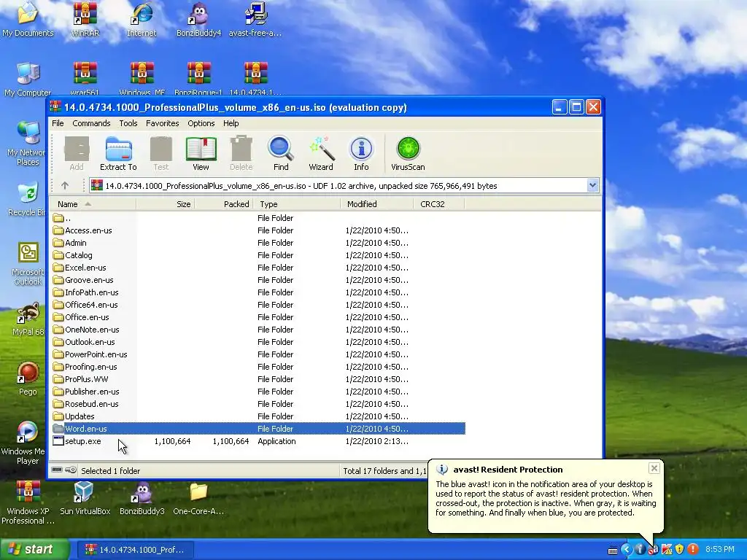Viewport: 747px width, 560px height.
Task: Open the View book icon in toolbar
Action: [201, 153]
